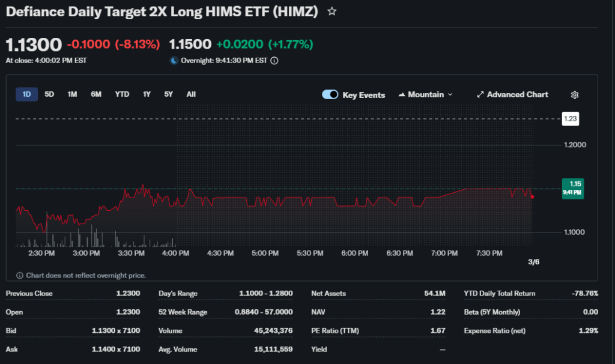Click the chart disclaimer info icon
This screenshot has height=364, width=615.
[x=20, y=276]
